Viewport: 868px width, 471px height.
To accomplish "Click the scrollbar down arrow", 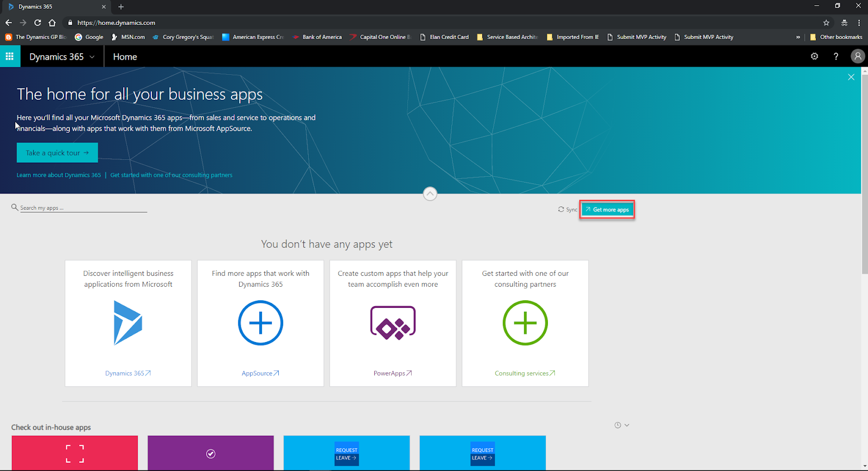I will [865, 466].
